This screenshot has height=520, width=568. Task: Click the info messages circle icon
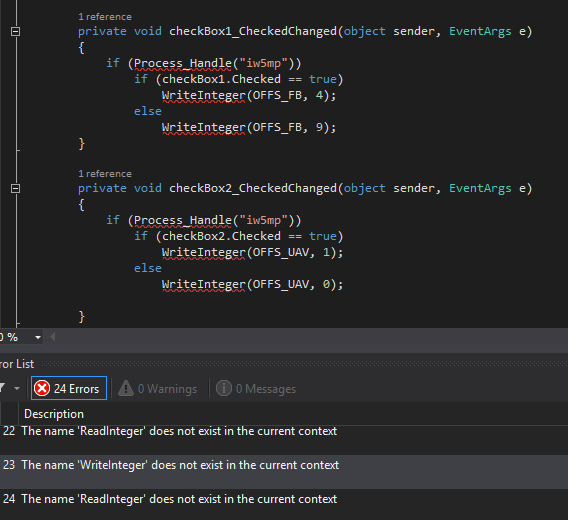(224, 388)
